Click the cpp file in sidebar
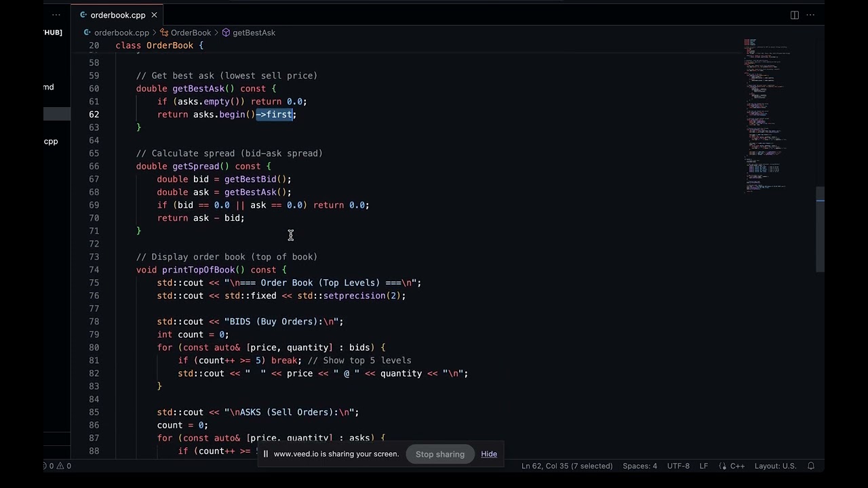The width and height of the screenshot is (868, 488). 51,141
